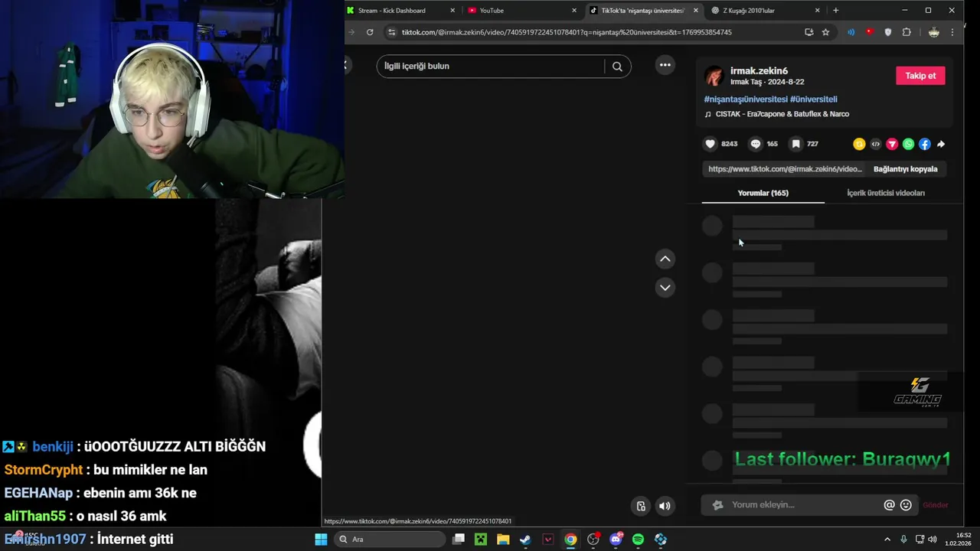This screenshot has height=551, width=980.
Task: Click the search magnifier icon in TikTok
Action: click(617, 67)
